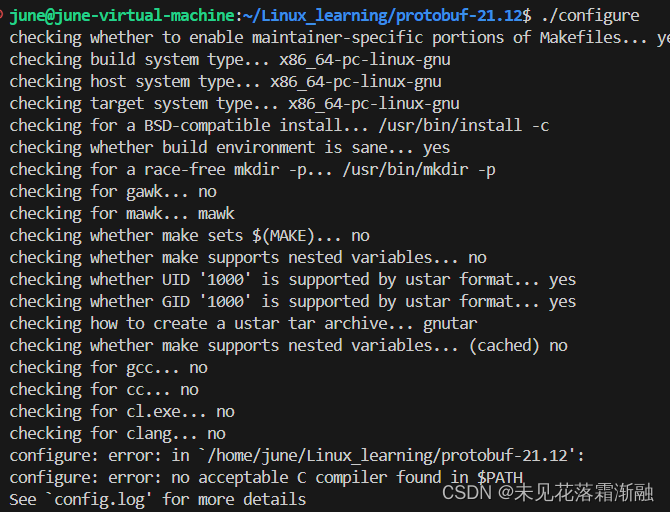Click the 'checking host system type' line

(x=225, y=82)
